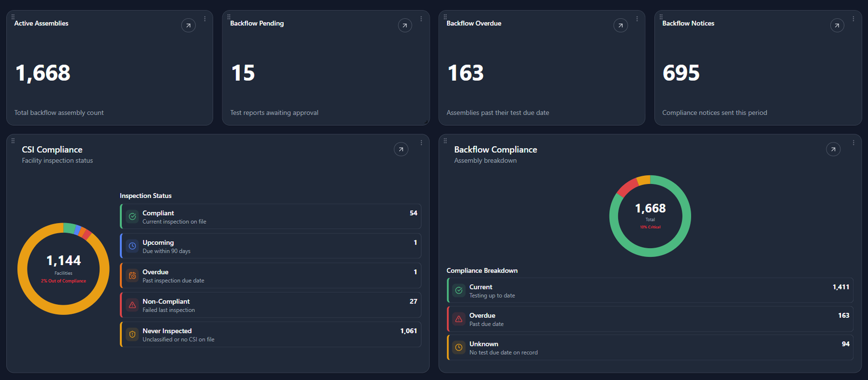Screen dimensions: 868x380
Task: Open Backflow Notices three-dot options menu
Action: [x=853, y=19]
